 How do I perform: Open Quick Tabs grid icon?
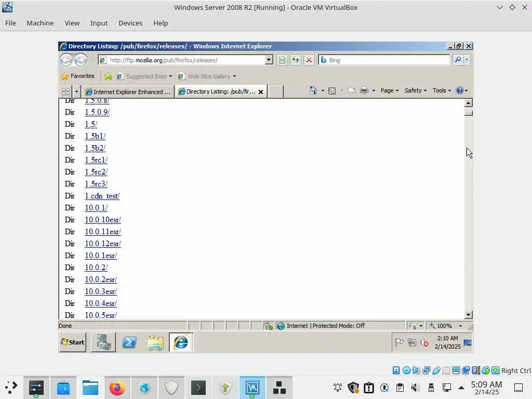coord(65,91)
